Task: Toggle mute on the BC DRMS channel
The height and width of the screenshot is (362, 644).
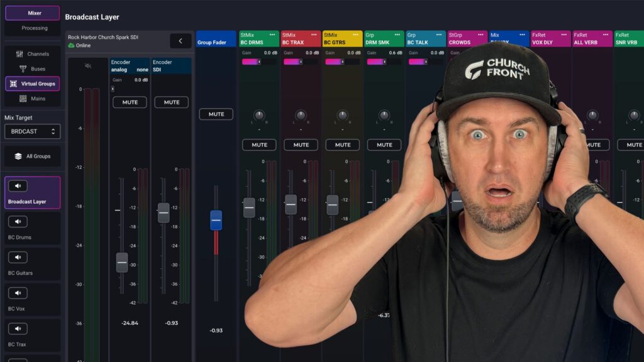Action: (259, 145)
